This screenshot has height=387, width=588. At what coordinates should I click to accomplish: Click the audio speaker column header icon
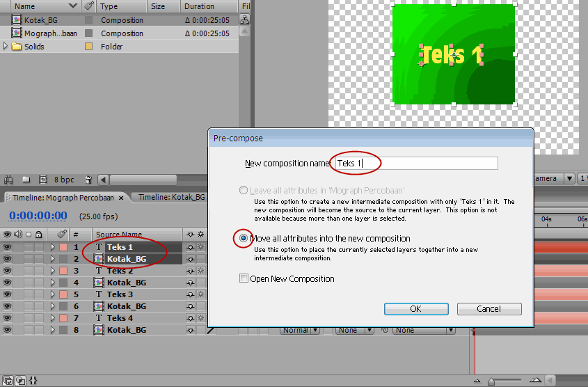tap(17, 235)
